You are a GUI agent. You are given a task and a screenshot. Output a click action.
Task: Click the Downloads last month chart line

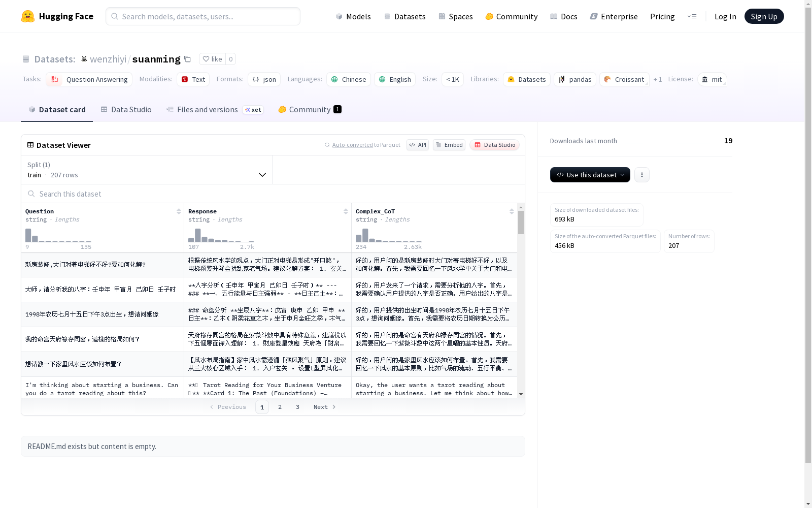click(670, 142)
